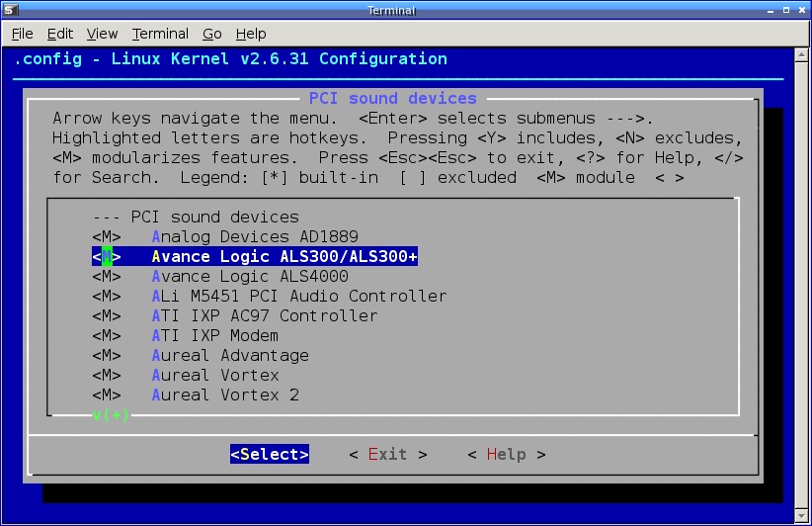Open the Go menu
This screenshot has height=526, width=812.
(x=211, y=34)
